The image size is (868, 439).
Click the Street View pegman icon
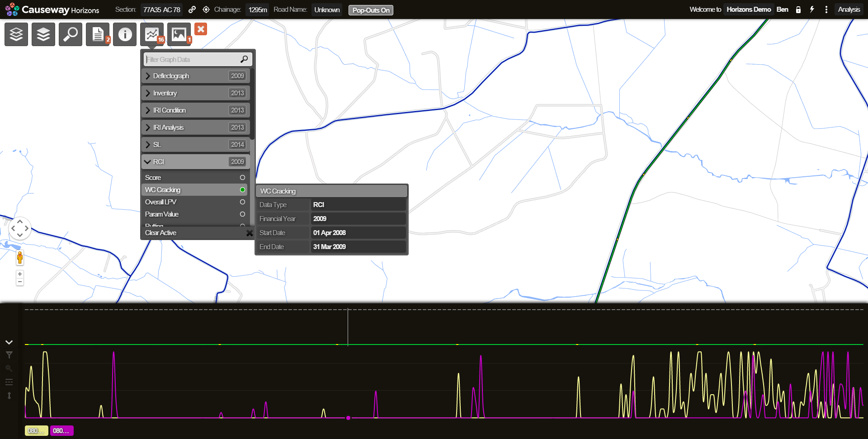[x=20, y=258]
